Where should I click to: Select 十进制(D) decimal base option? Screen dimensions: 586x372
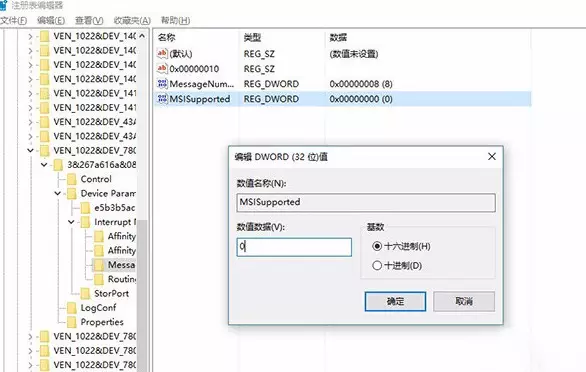pos(377,265)
